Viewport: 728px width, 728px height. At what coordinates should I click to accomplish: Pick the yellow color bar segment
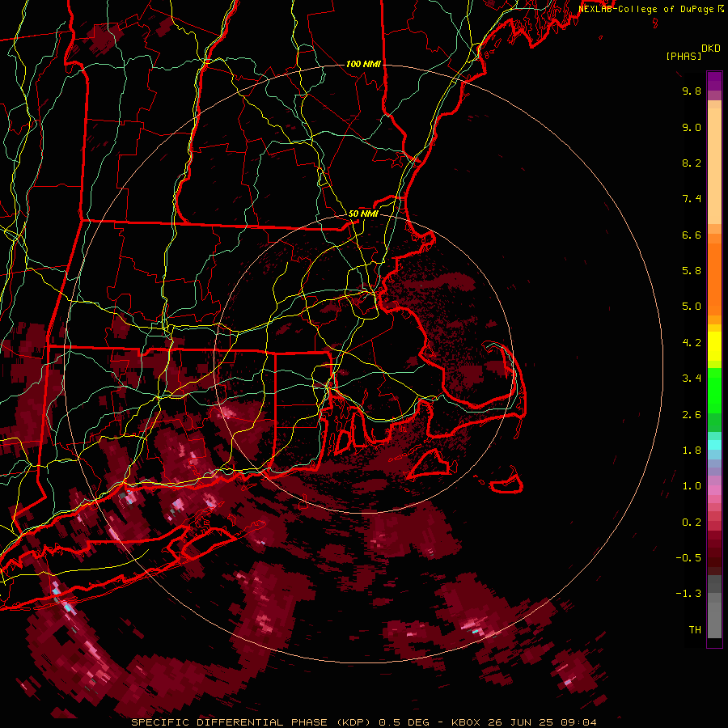pos(714,346)
